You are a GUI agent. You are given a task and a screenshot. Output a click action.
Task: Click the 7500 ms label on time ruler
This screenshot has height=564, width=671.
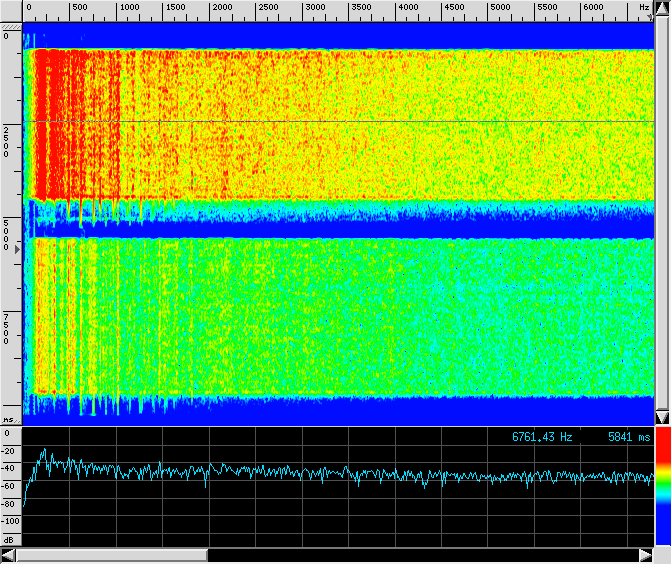pyautogui.click(x=8, y=328)
